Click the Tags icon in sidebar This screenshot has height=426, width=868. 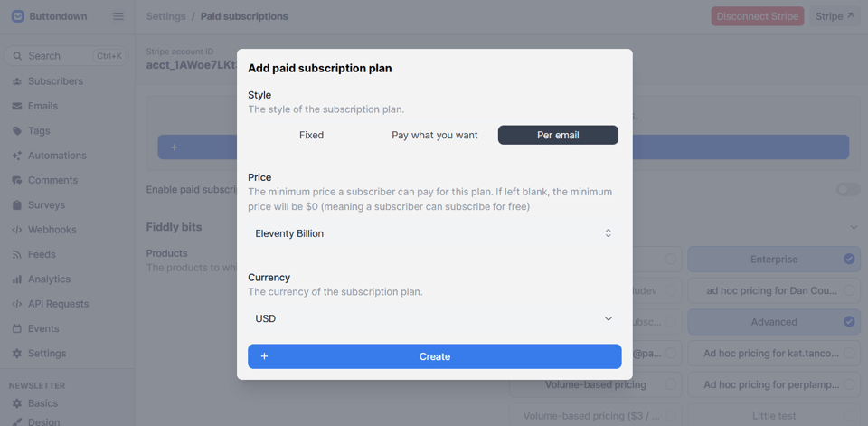point(17,131)
